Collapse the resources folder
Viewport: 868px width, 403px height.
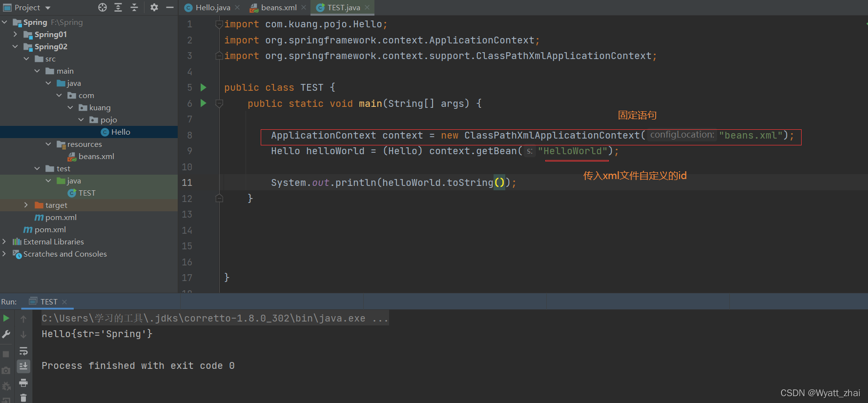[48, 144]
